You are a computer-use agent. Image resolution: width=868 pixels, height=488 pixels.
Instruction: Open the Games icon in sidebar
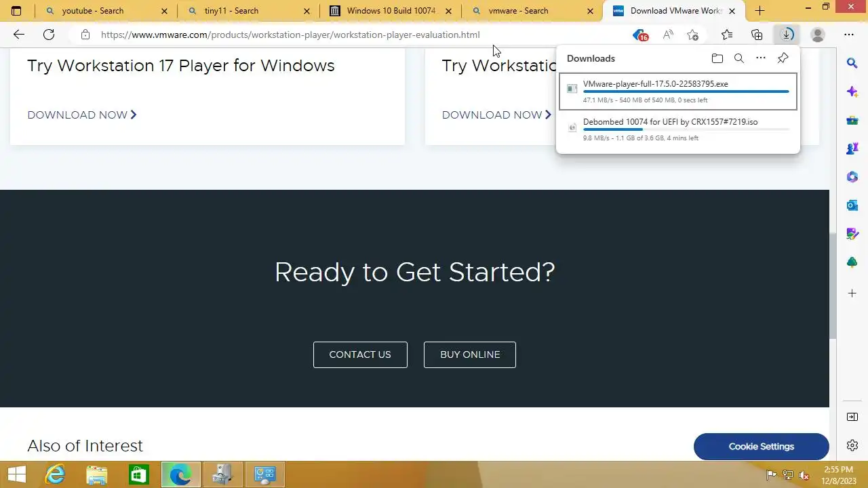pos(852,148)
